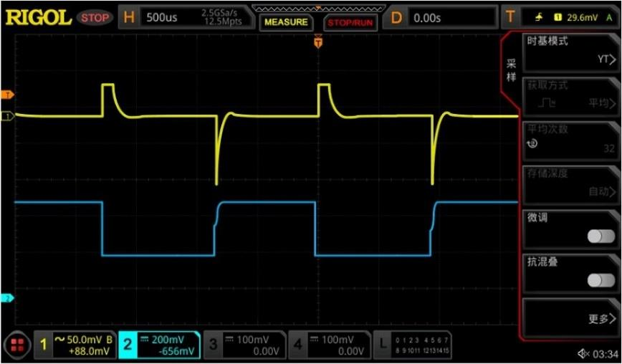The width and height of the screenshot is (622, 364).
Task: Toggle the 抗混叠 anti-aliasing switch
Action: pyautogui.click(x=601, y=281)
